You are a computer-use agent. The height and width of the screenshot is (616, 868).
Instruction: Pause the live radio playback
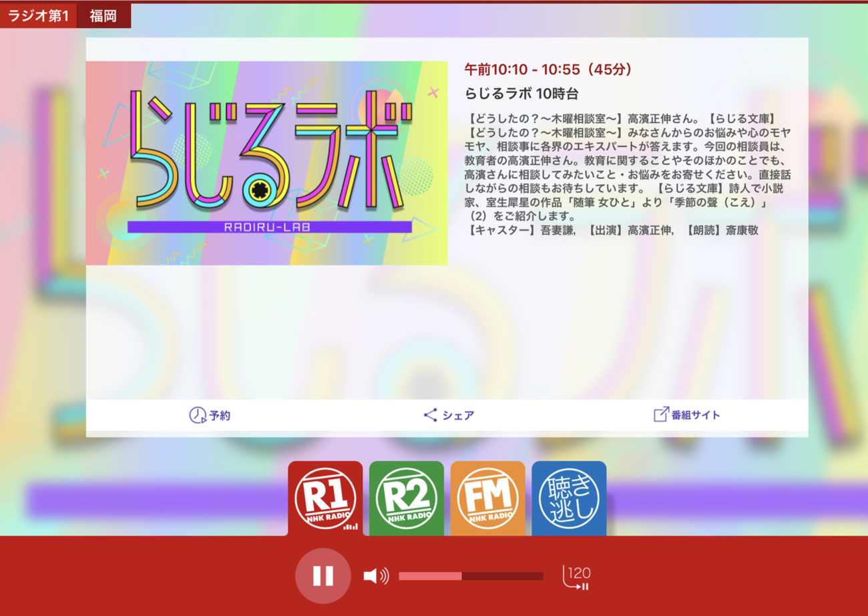(323, 576)
